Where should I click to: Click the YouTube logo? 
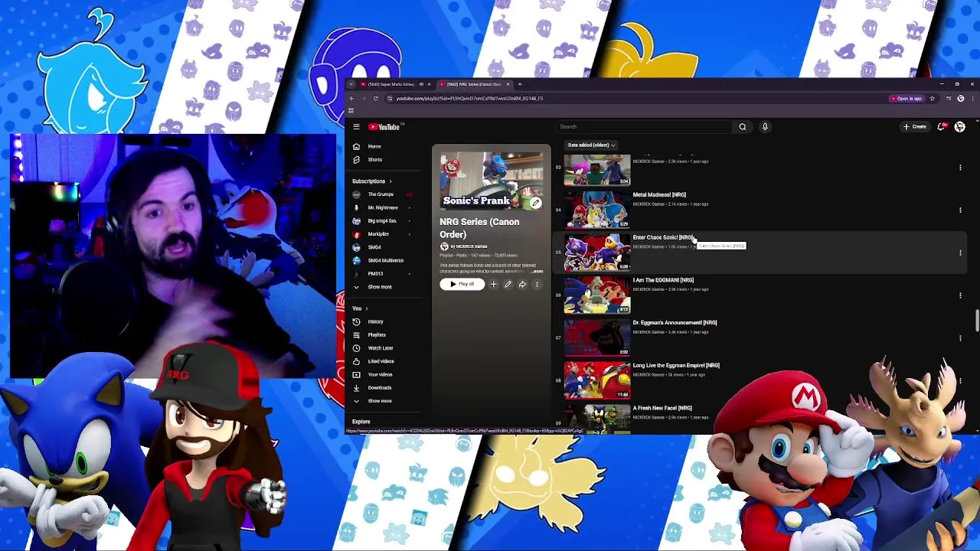(385, 127)
